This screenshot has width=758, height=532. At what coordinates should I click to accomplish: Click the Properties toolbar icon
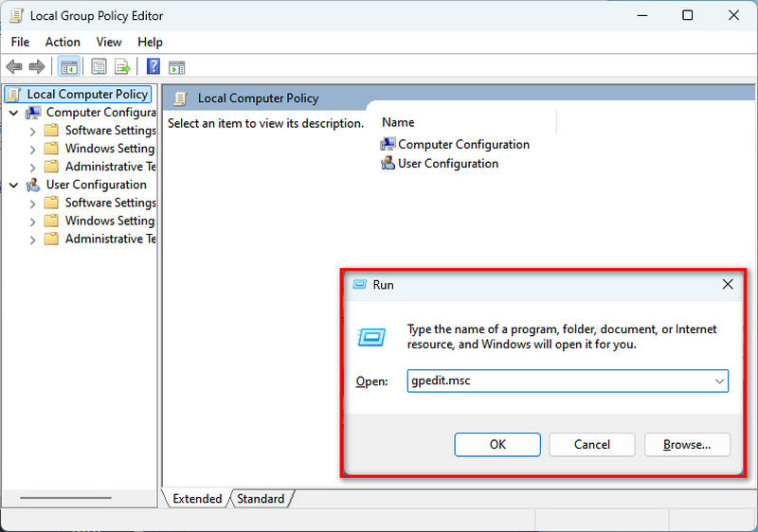pyautogui.click(x=99, y=66)
